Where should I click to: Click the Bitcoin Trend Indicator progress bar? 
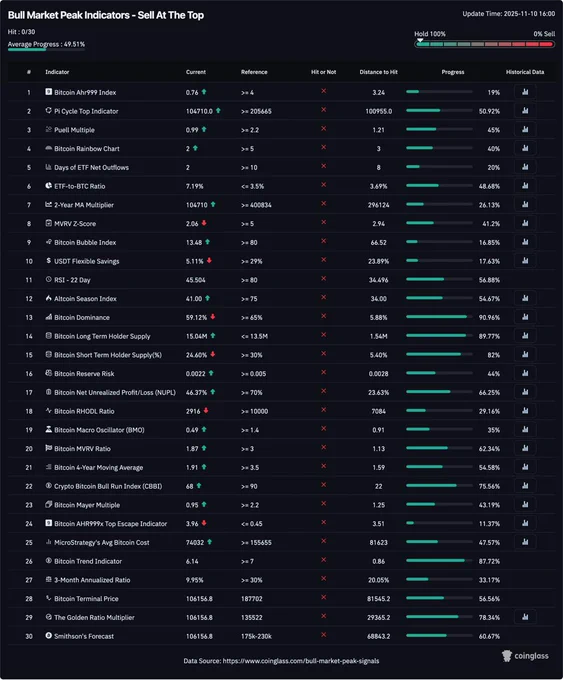pos(439,561)
